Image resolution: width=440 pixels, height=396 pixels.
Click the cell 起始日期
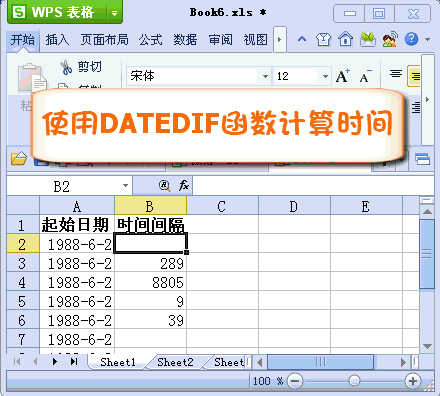click(x=77, y=225)
